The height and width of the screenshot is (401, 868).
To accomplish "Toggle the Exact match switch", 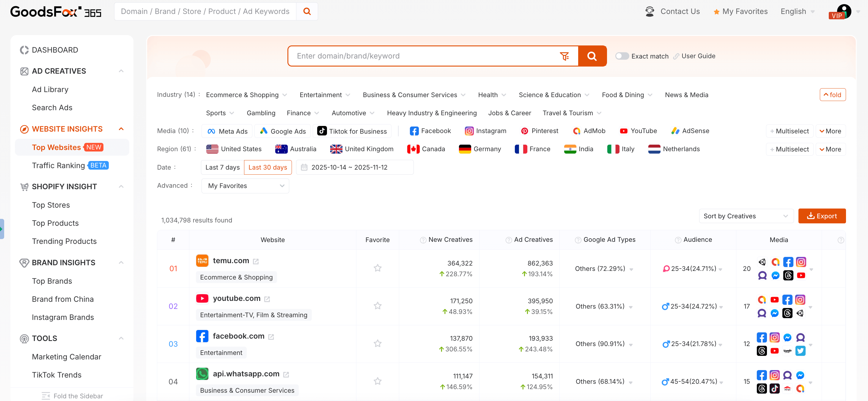I will coord(622,56).
